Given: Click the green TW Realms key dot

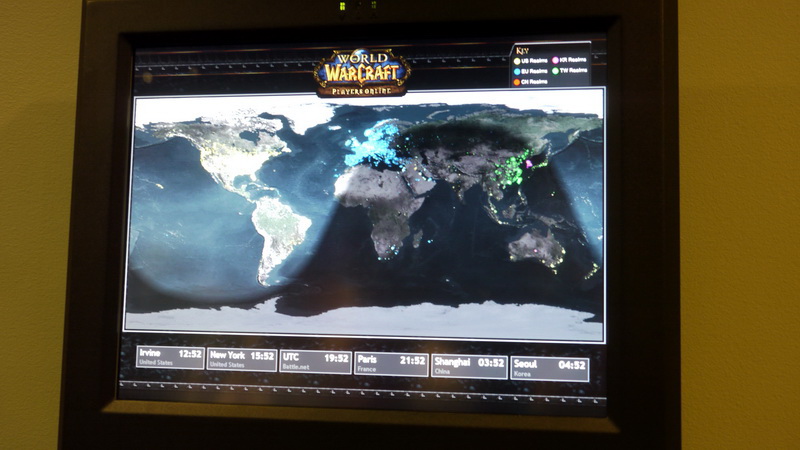Looking at the screenshot, I should 556,71.
